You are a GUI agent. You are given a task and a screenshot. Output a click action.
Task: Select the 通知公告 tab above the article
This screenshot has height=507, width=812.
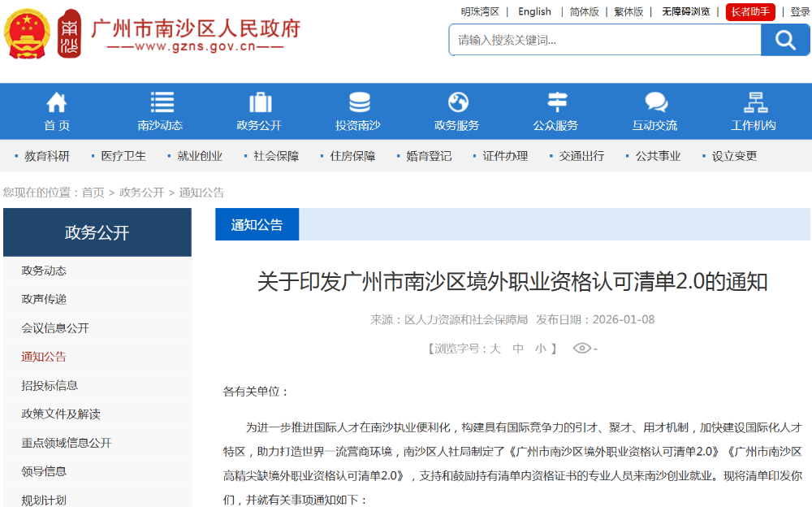click(x=257, y=224)
